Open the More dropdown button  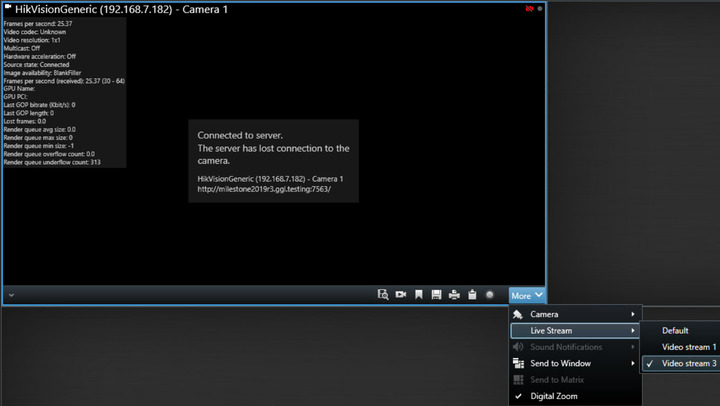[527, 295]
